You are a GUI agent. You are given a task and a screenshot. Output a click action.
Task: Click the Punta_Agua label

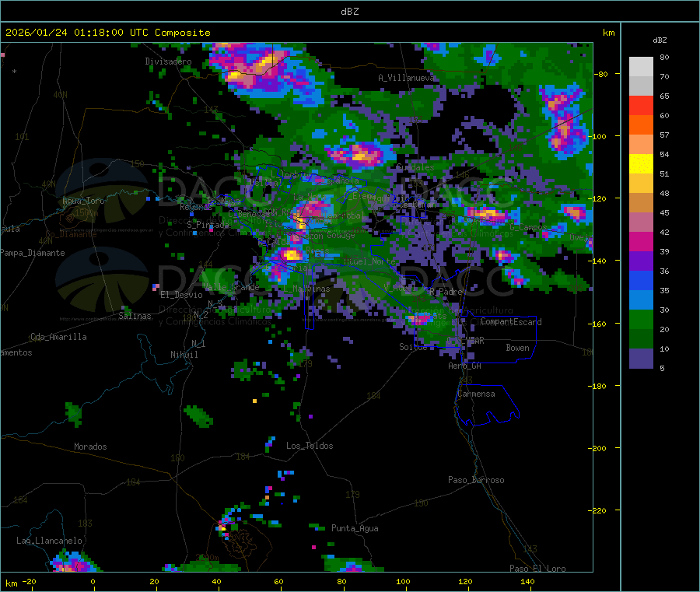click(355, 528)
